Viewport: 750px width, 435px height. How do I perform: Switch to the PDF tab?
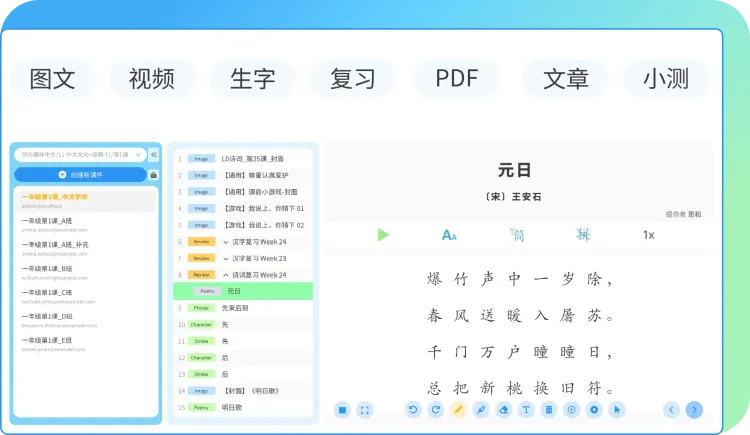[457, 78]
